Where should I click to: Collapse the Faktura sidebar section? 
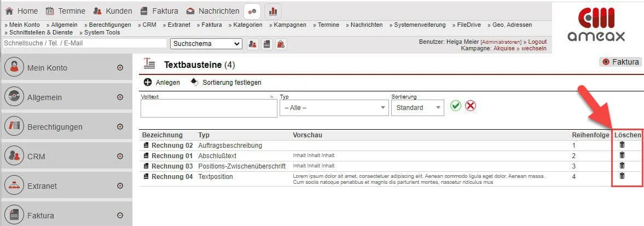(120, 216)
